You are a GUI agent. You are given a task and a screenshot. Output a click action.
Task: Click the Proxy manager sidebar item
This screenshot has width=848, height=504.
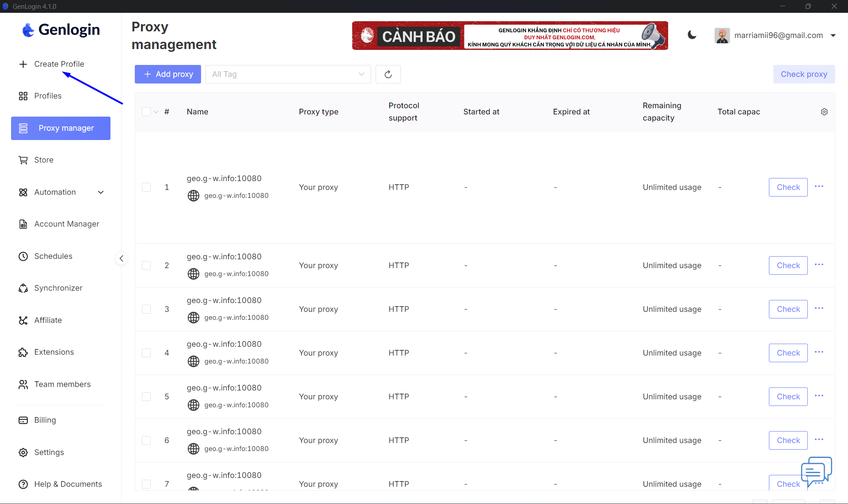[61, 128]
